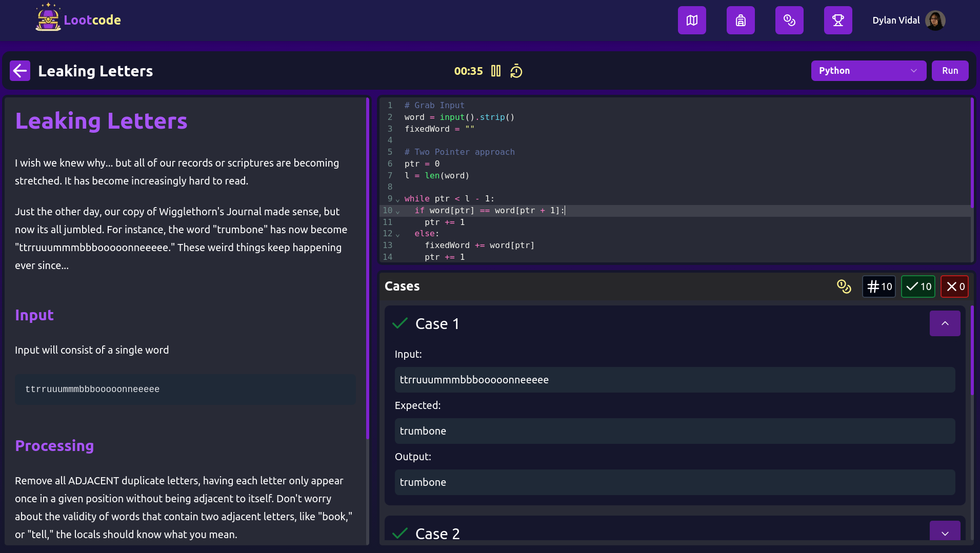Click the cases panel scrollbar

pos(971,351)
